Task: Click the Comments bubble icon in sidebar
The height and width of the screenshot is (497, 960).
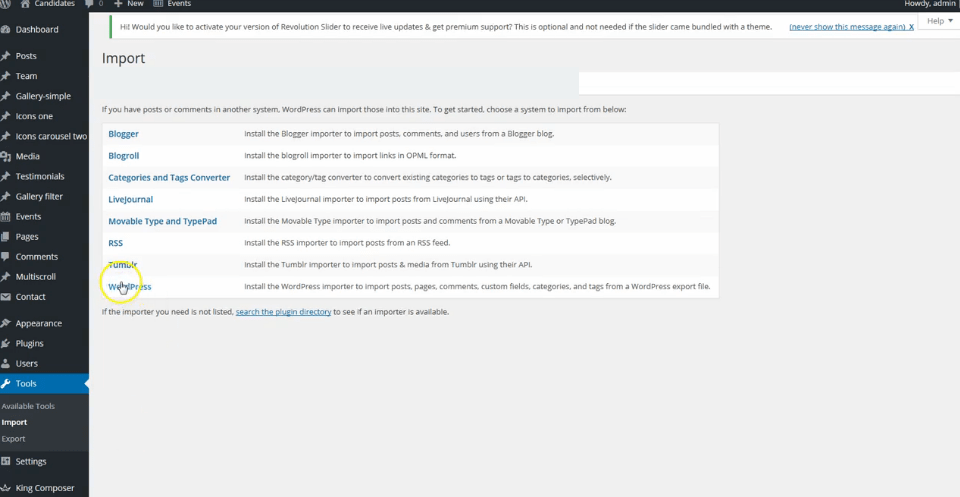Action: click(6, 257)
